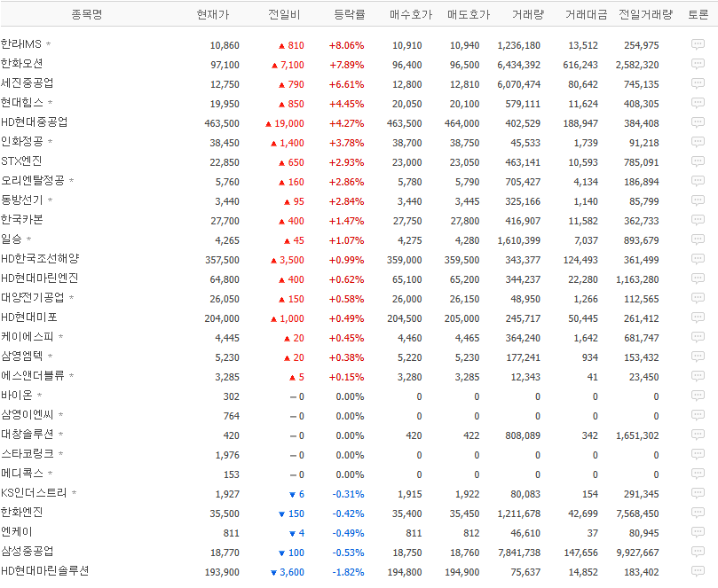Select 한라IMS change rate +8.06%
This screenshot has height=588, width=718.
click(x=346, y=45)
